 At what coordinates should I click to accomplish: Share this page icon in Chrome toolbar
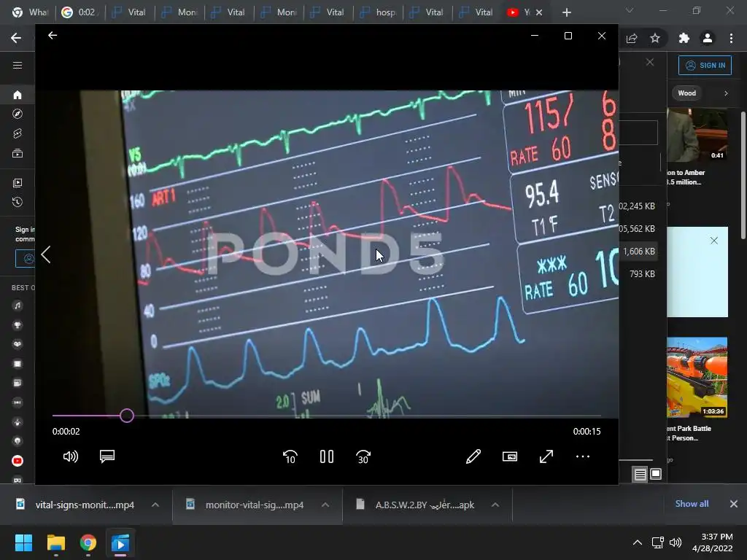[x=632, y=38]
